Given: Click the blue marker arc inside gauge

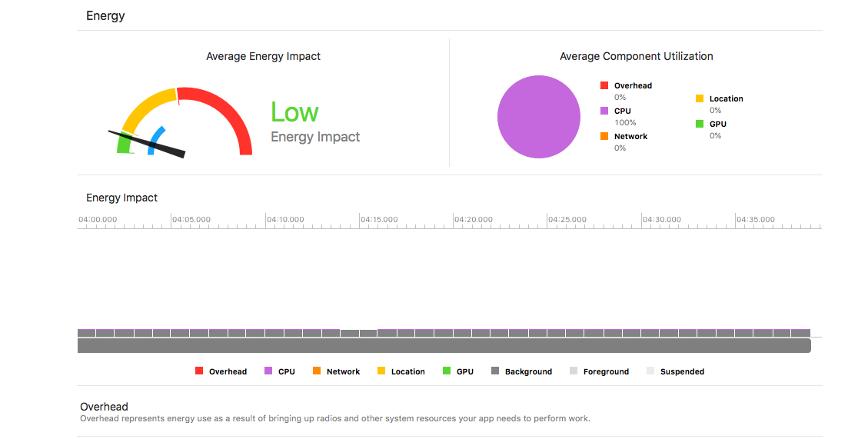Looking at the screenshot, I should pos(155,139).
